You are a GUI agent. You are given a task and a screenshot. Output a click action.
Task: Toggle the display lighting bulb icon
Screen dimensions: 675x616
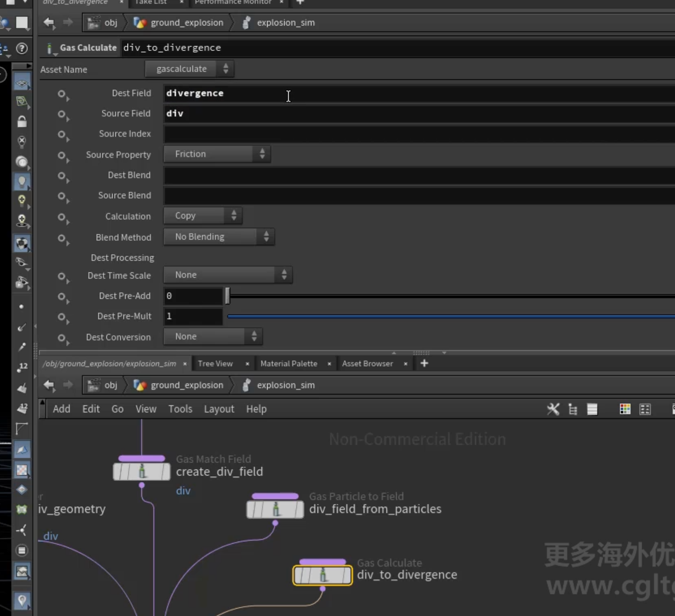click(22, 182)
